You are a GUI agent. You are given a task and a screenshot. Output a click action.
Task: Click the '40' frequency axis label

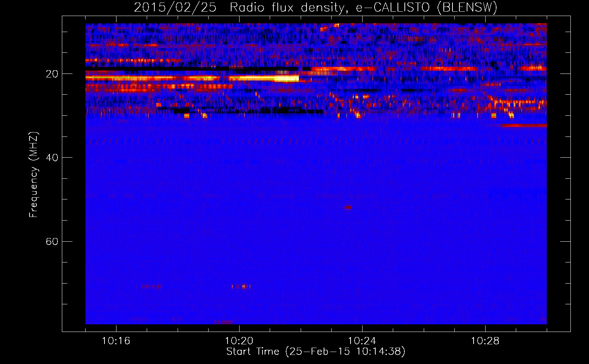pos(52,158)
